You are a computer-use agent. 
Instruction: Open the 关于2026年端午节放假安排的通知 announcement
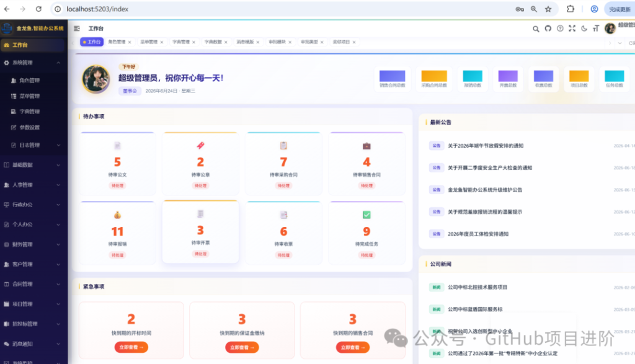click(x=486, y=146)
